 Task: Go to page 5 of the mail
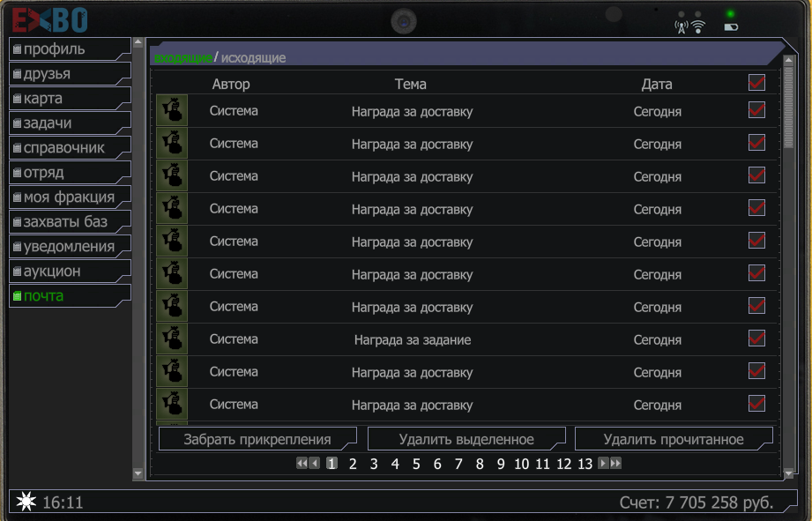pos(416,464)
